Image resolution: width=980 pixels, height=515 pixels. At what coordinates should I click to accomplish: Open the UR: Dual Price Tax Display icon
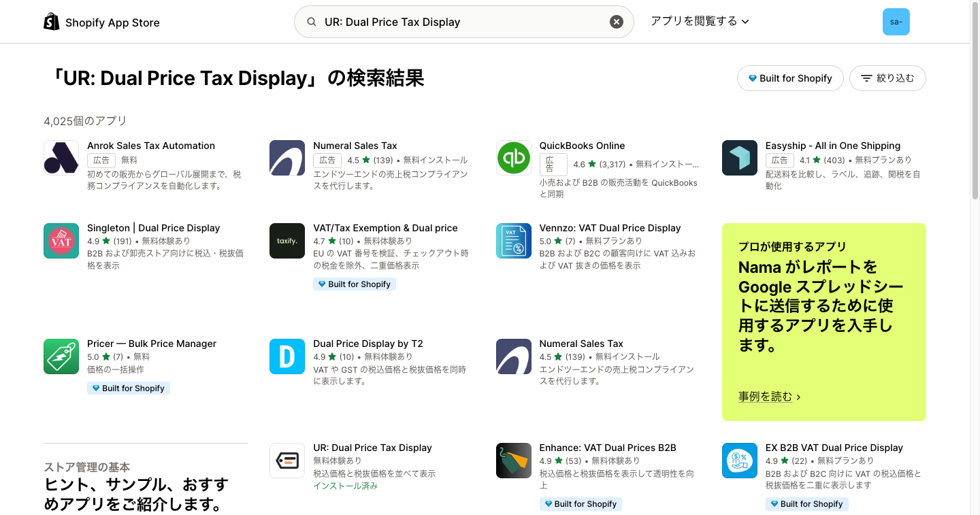click(x=287, y=461)
